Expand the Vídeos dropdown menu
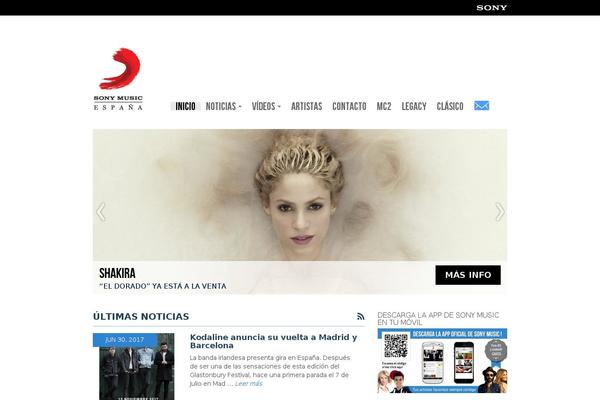Viewport: 600px width, 400px height. click(x=266, y=106)
